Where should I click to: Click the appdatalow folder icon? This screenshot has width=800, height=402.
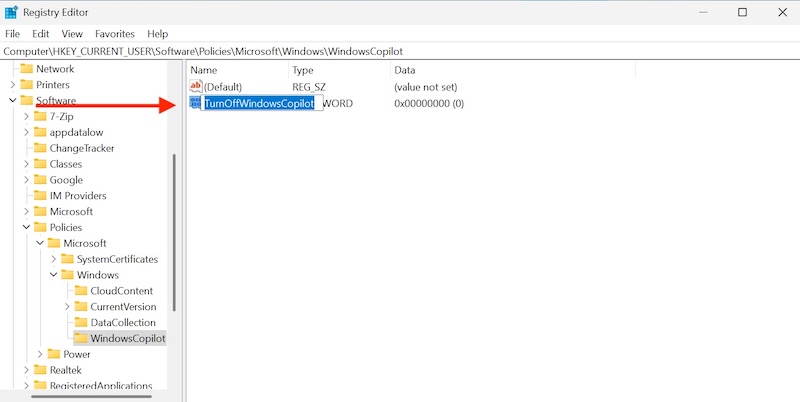pos(40,132)
